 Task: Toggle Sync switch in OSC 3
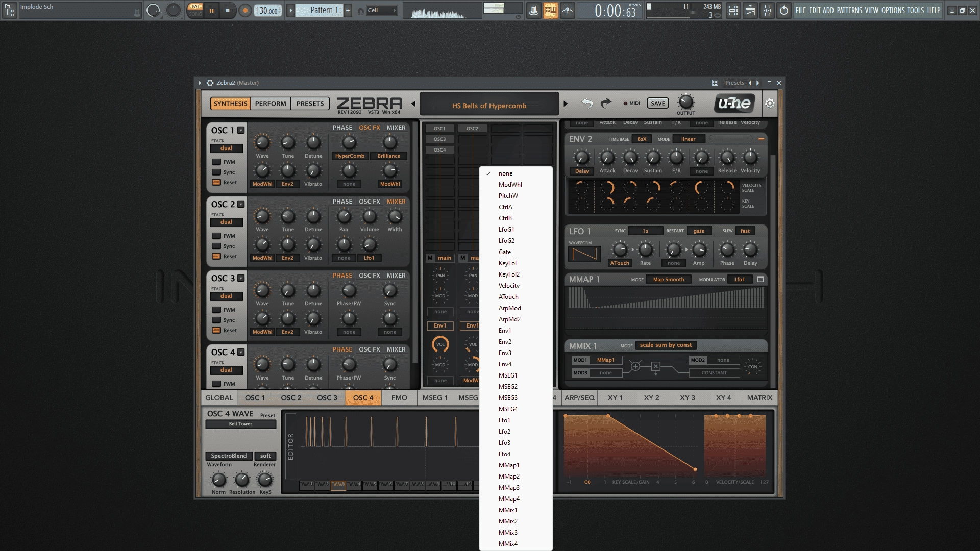click(216, 320)
